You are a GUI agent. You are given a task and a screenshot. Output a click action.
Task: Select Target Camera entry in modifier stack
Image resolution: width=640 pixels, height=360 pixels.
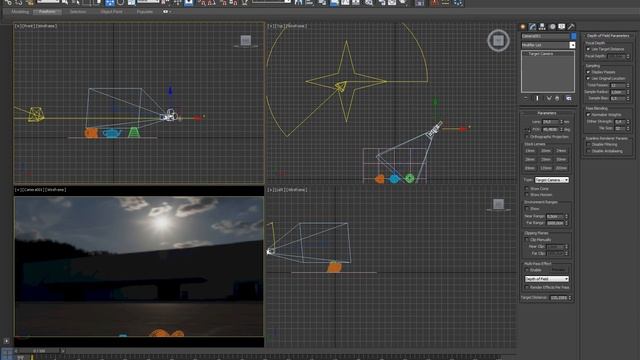coord(541,54)
